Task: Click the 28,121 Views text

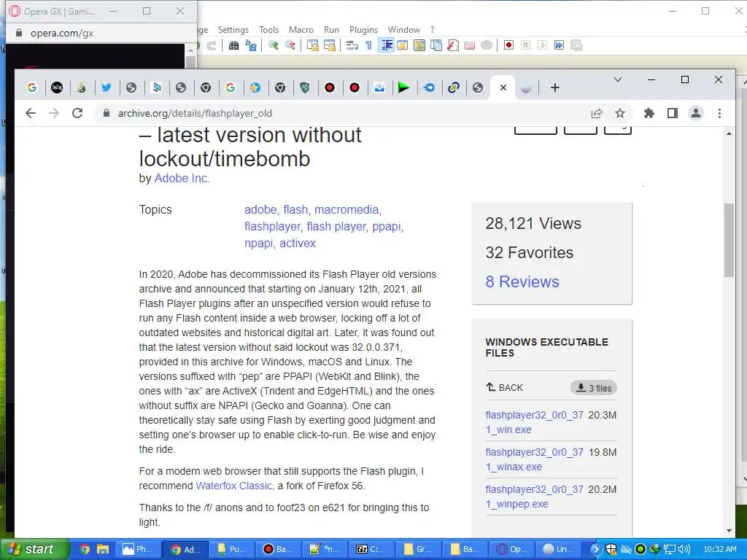Action: tap(533, 223)
